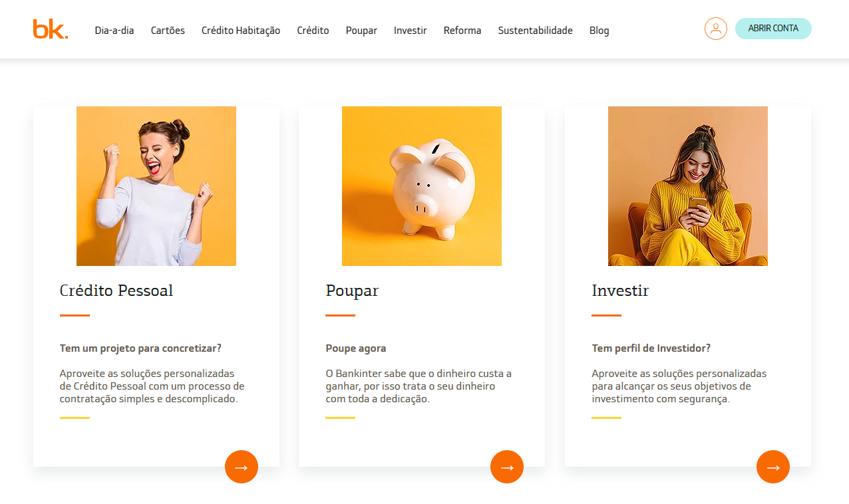This screenshot has height=504, width=849.
Task: Click the piggy bank image
Action: [422, 186]
